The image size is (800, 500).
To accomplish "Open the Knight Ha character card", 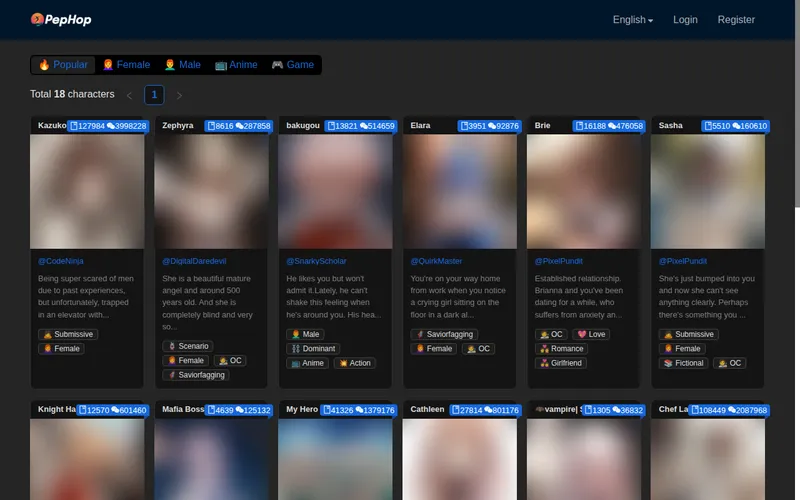I will coord(87,450).
